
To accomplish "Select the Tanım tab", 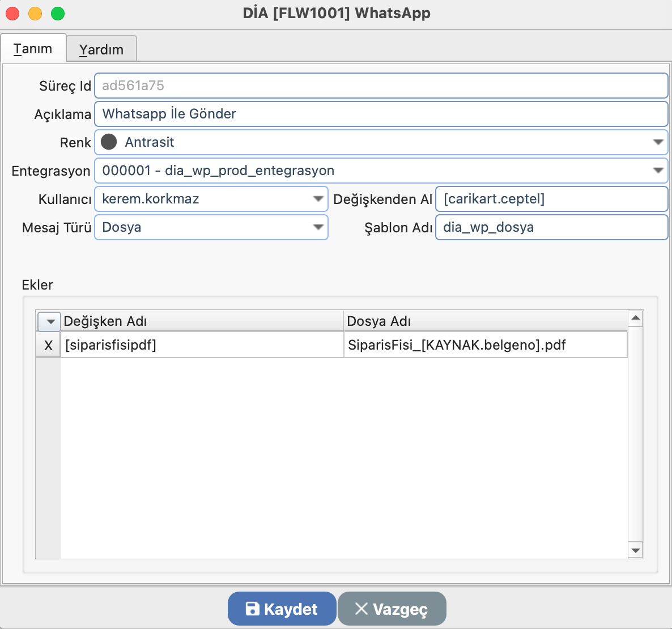I will point(33,49).
